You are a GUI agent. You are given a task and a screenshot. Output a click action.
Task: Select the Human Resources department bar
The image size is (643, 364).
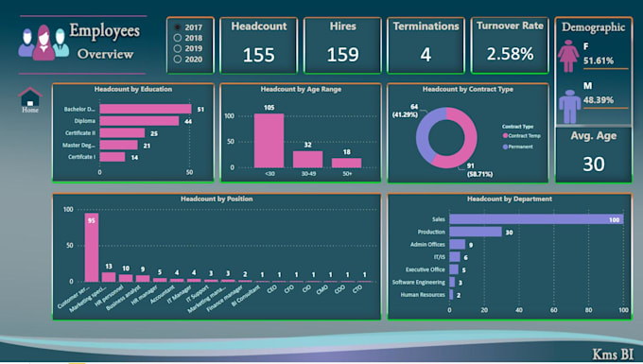pyautogui.click(x=451, y=295)
